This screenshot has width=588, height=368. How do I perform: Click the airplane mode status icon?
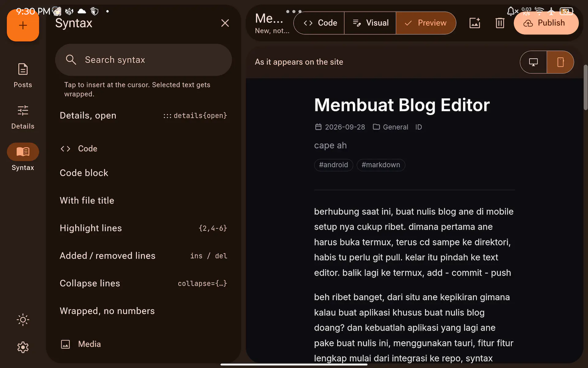[551, 11]
